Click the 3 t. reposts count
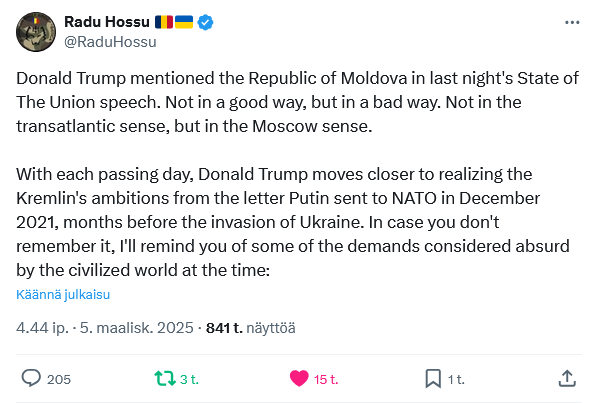Image resolution: width=598 pixels, height=403 pixels. tap(189, 379)
